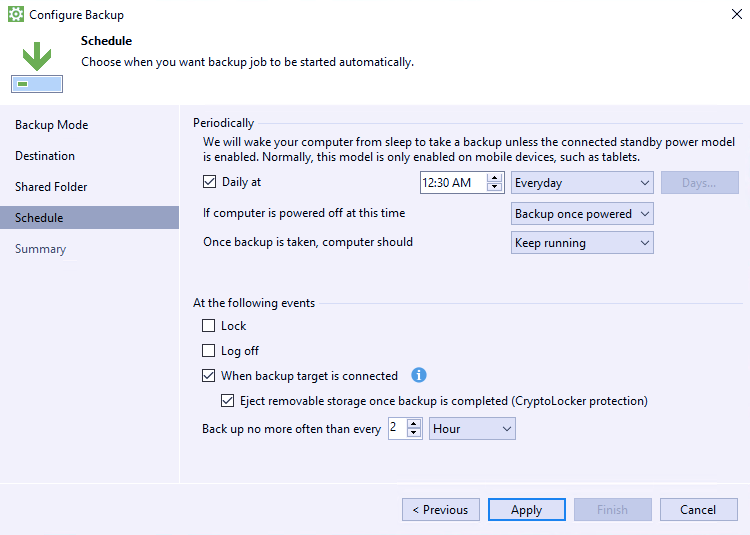Toggle When backup target is connected
Image resolution: width=750 pixels, height=535 pixels.
click(209, 376)
